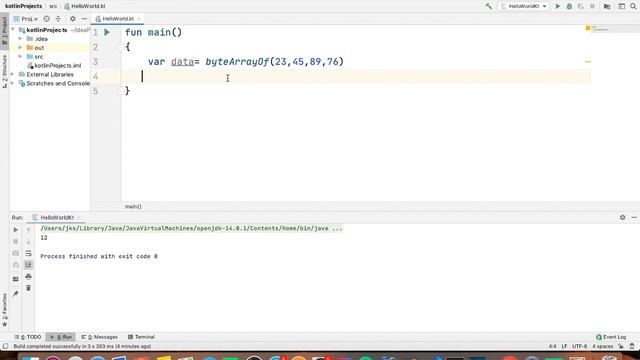Click Run with Coverage icon
This screenshot has height=360, width=640.
click(581, 6)
